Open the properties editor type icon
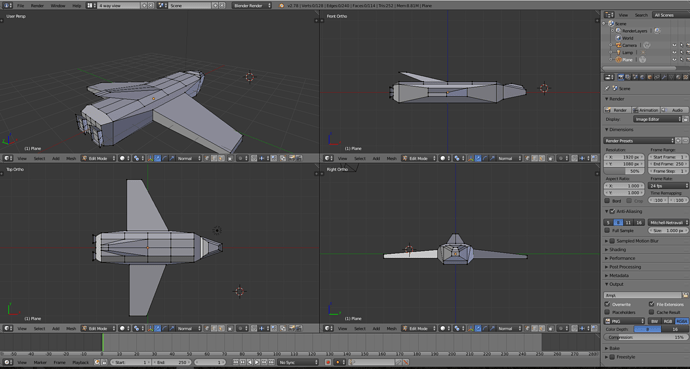690x369 pixels. pos(609,77)
